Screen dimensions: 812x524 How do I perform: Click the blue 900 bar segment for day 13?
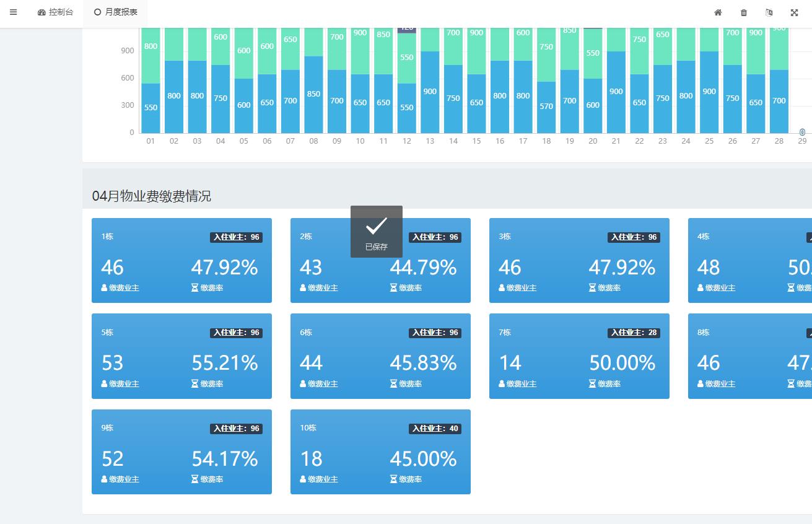coord(430,92)
